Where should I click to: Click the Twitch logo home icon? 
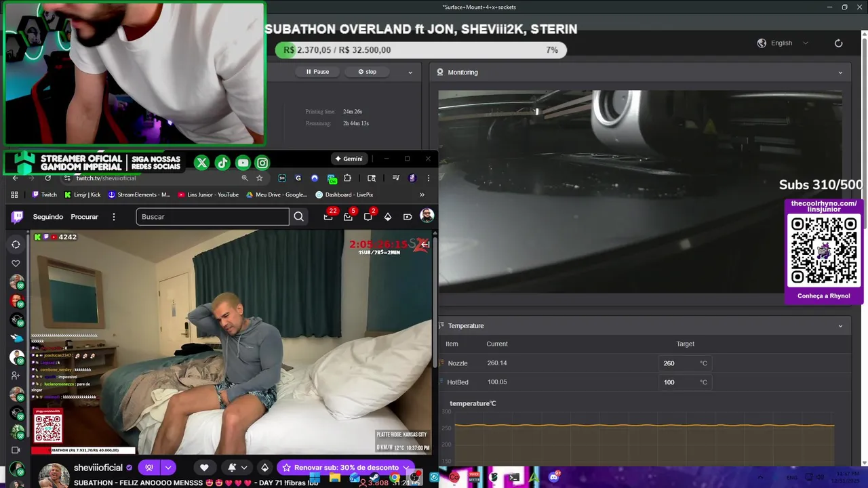[x=18, y=217]
